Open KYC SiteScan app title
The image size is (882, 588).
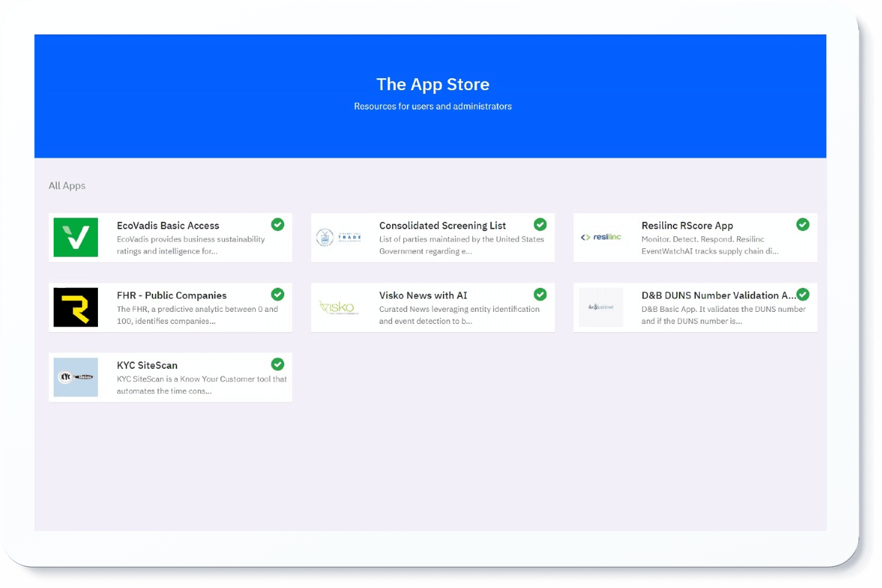[147, 366]
